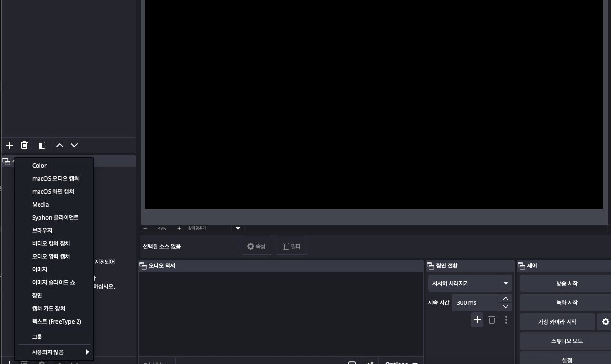Choose 이미지 슬라이드 쇼 from the menu
This screenshot has height=364, width=611.
(x=54, y=282)
